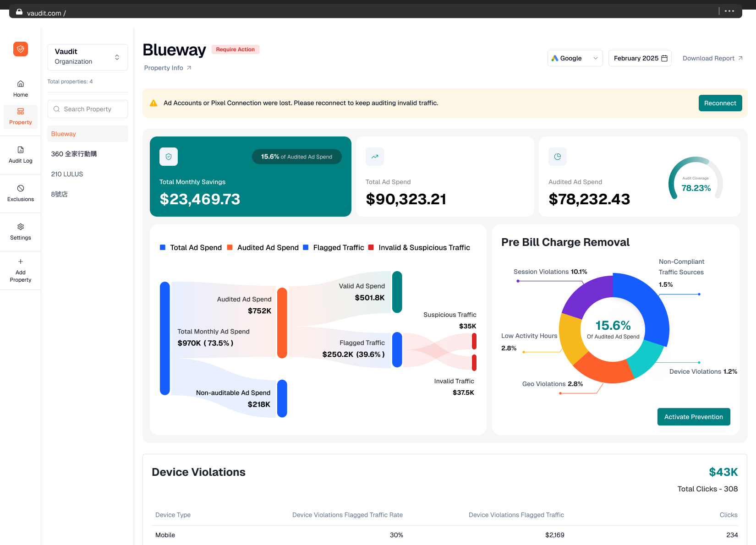Click the blue Flagged Traffic bar
Viewport: 756px width, 545px height.
tap(397, 350)
